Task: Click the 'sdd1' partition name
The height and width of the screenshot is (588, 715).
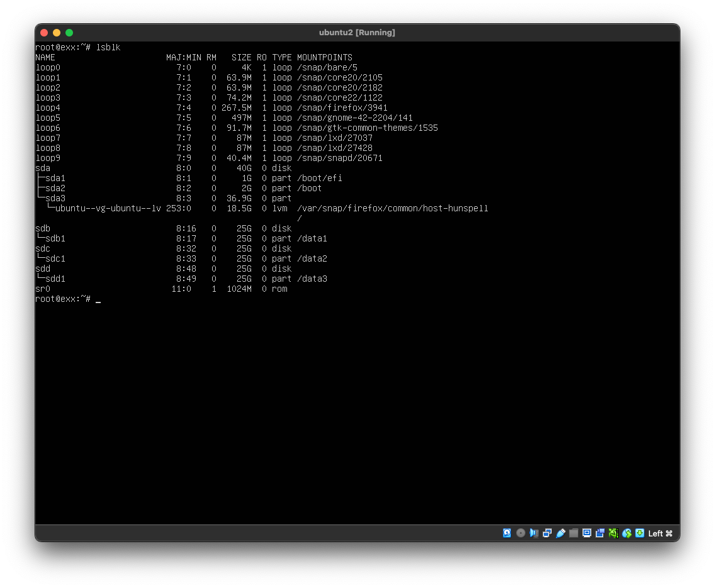Action: click(x=55, y=279)
